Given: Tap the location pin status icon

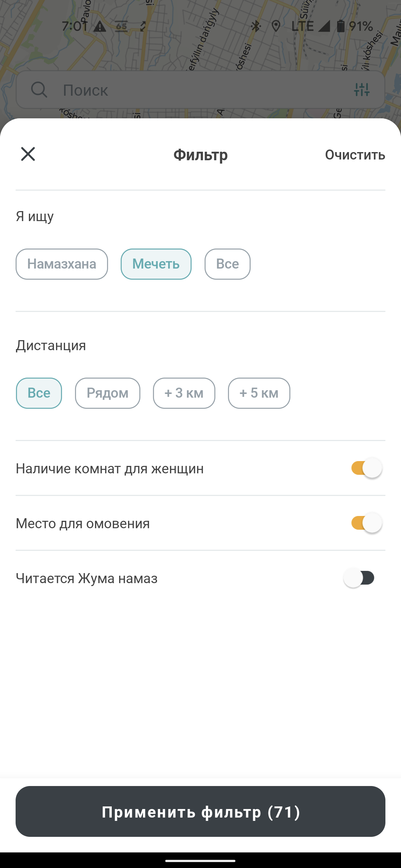Looking at the screenshot, I should (x=276, y=26).
